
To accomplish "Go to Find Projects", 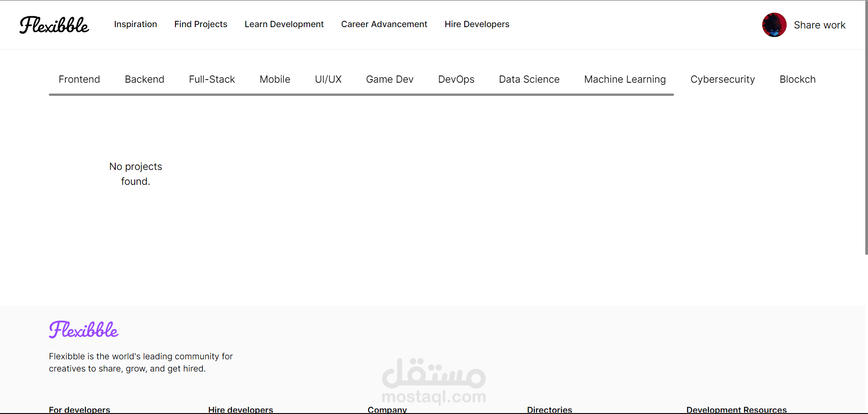I will (201, 24).
